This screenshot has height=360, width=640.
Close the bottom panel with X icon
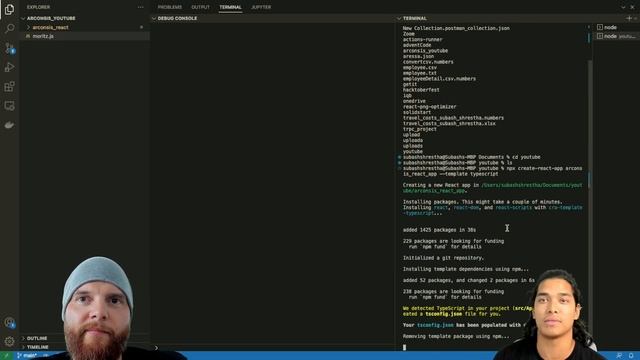coord(632,7)
